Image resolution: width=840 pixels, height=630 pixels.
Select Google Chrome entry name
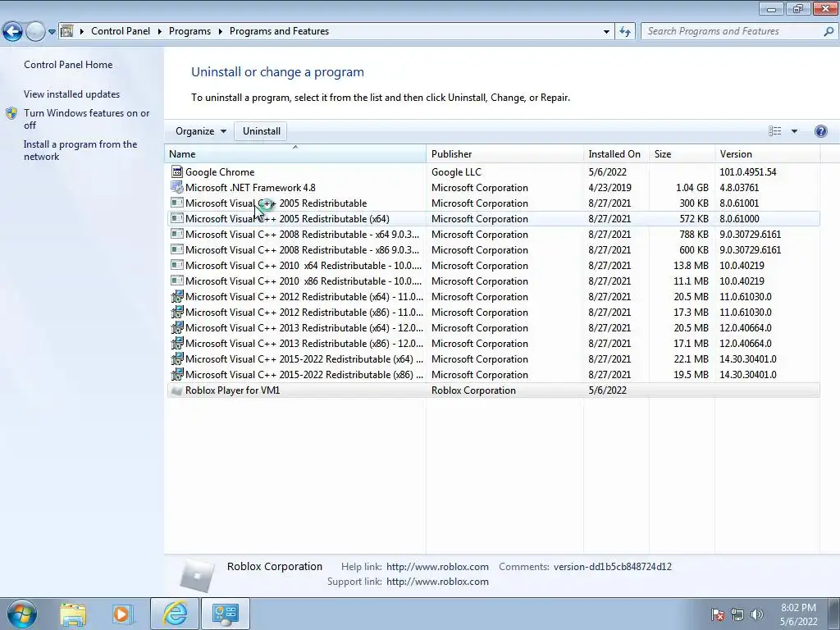[220, 172]
